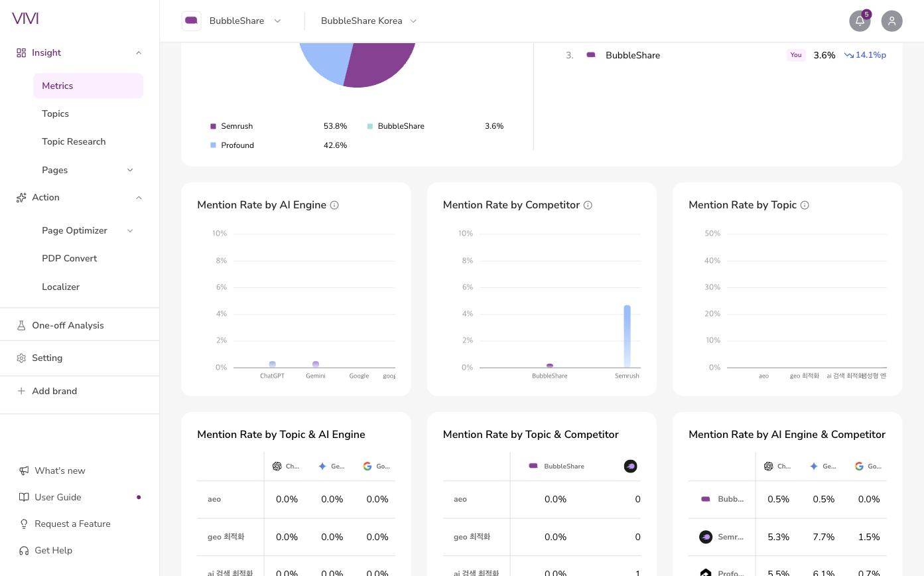
Task: Collapse the Action section chevron
Action: [x=139, y=197]
